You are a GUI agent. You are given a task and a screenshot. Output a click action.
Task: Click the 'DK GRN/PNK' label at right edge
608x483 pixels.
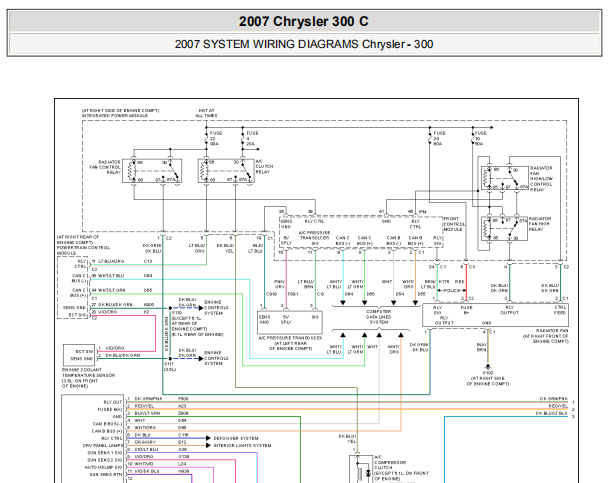click(x=554, y=398)
